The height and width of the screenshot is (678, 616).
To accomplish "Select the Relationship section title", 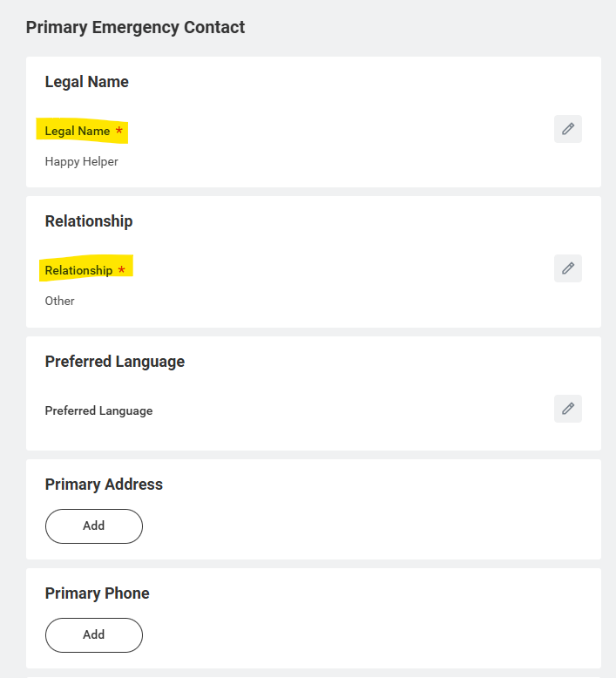I will click(89, 221).
